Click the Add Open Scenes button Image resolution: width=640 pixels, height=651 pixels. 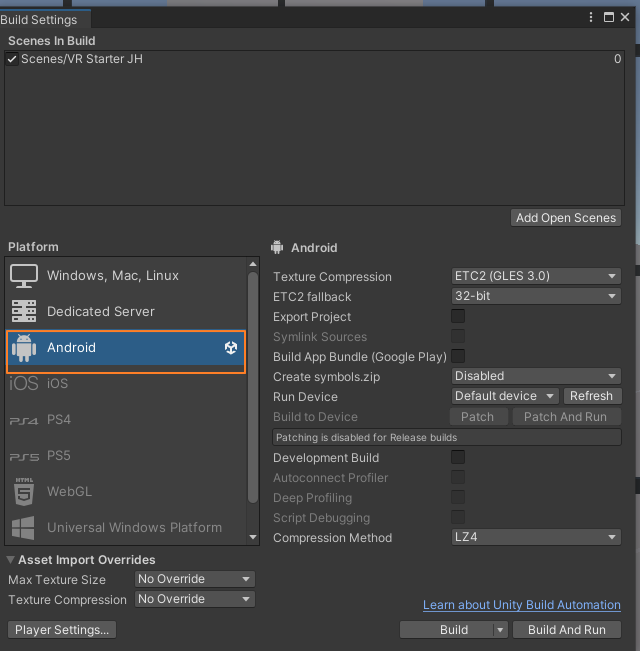(566, 218)
